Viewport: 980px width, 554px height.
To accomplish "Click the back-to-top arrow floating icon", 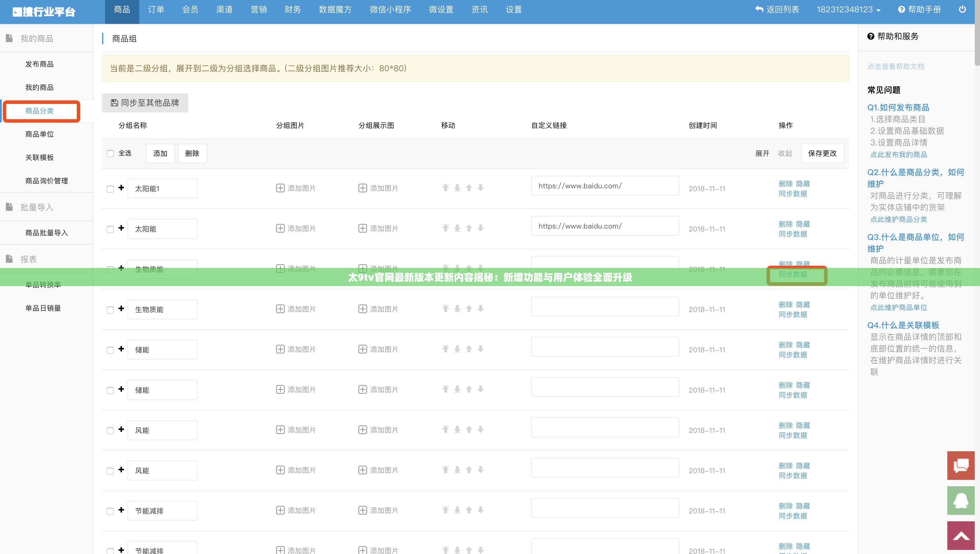I will (x=961, y=536).
